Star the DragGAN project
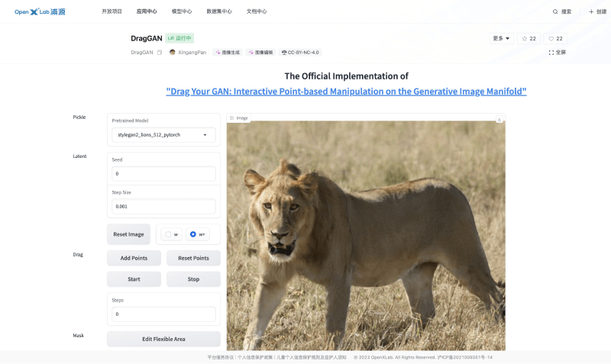Screen dimensions: 611x364 528,38
